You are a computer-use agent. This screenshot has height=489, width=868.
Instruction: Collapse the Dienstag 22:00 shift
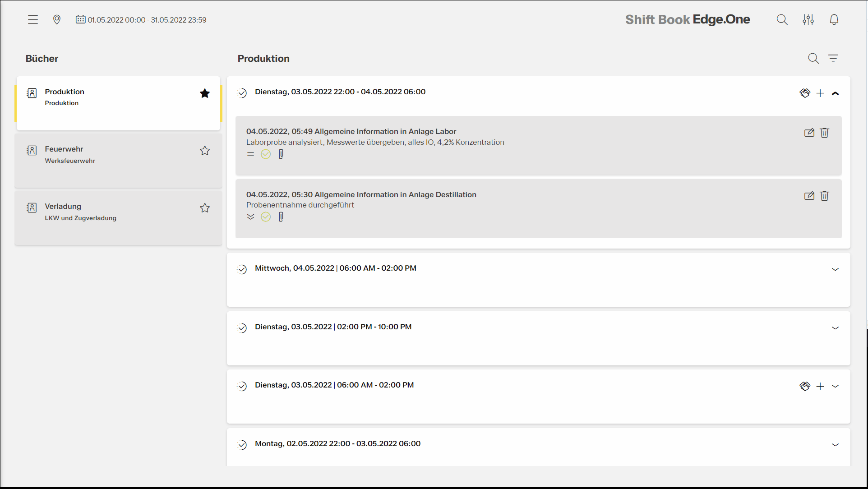click(x=835, y=93)
